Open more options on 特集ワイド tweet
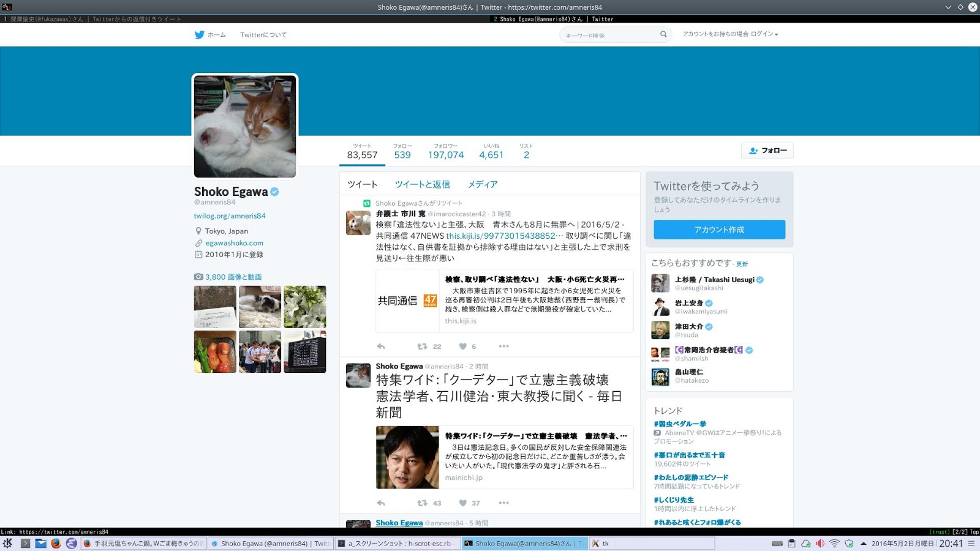 504,503
